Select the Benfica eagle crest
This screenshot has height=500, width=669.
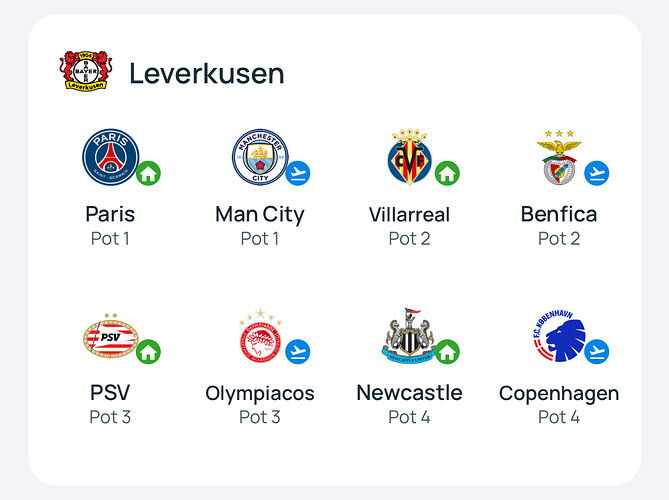click(558, 158)
